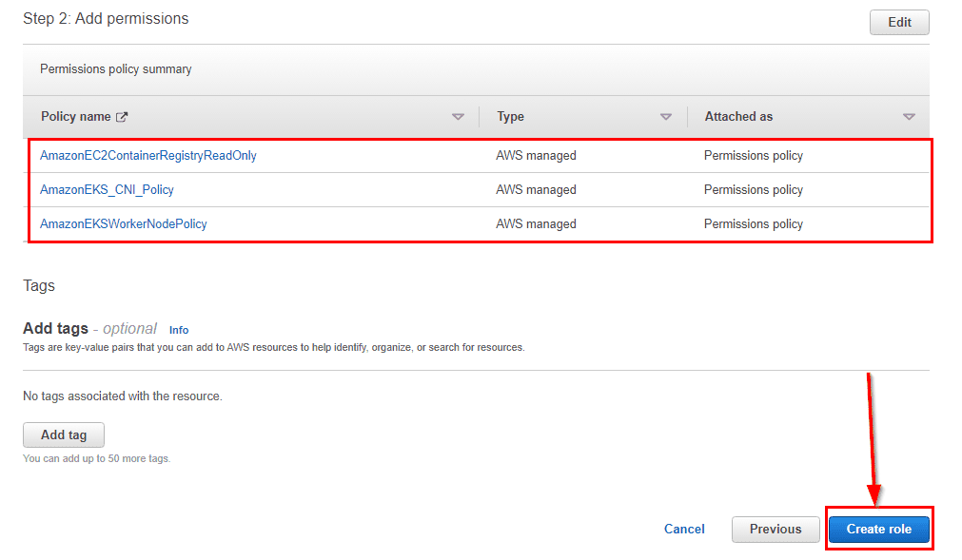Select AWS managed cell in AmazonEKS_CNI_Policy row

pyautogui.click(x=536, y=190)
